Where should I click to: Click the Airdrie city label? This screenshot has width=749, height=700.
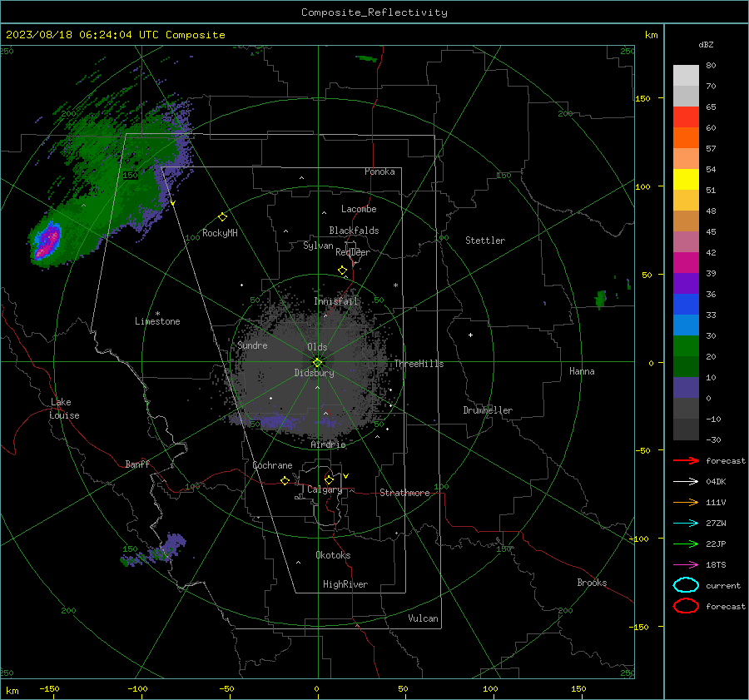(328, 444)
